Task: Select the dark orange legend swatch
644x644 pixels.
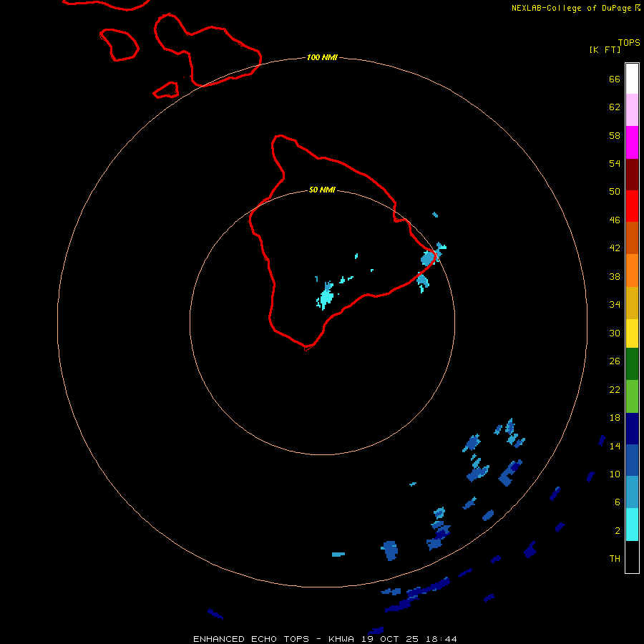Action: pos(632,238)
